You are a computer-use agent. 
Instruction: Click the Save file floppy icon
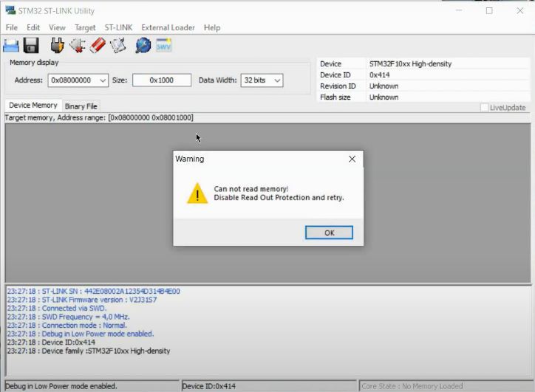(x=31, y=46)
